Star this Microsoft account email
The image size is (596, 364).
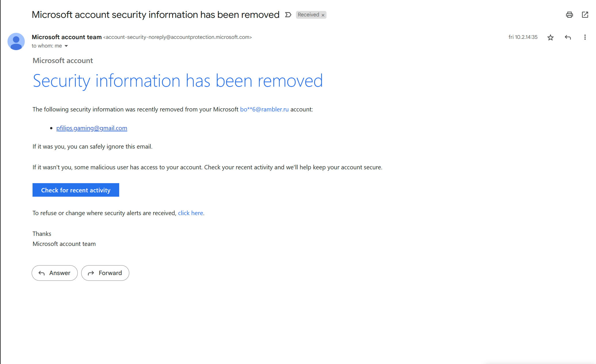click(x=550, y=37)
